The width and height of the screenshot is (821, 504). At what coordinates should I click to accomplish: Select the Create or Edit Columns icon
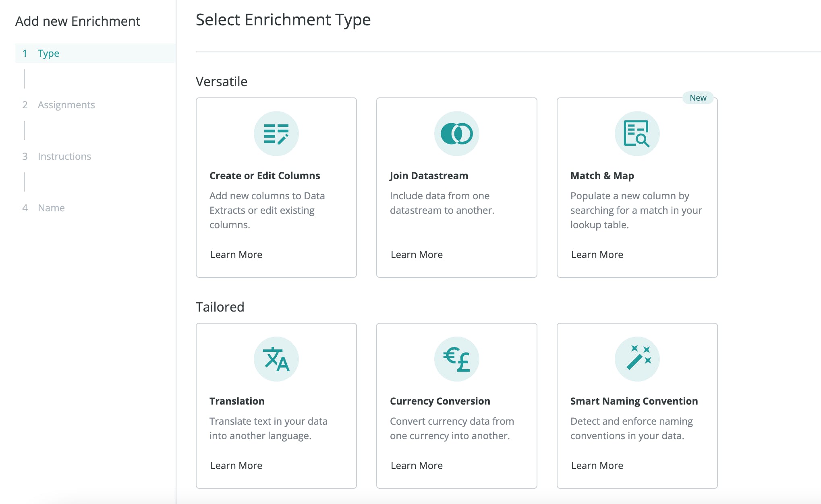click(276, 134)
